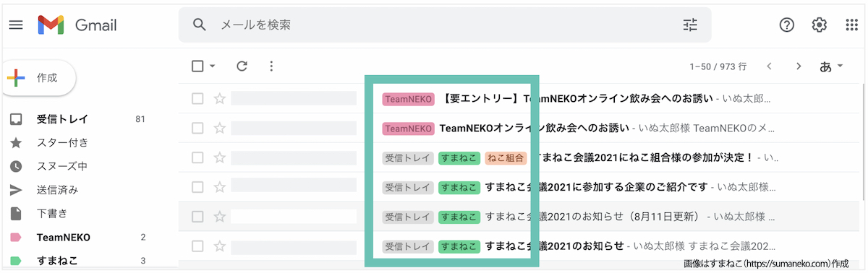Click the 受信トレイ inbox icon in sidebar

click(x=16, y=119)
